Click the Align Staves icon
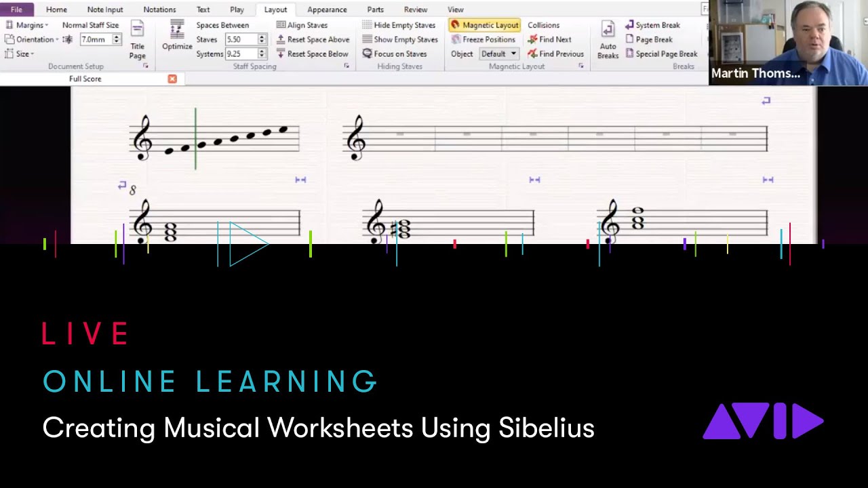The width and height of the screenshot is (868, 488). pos(281,25)
